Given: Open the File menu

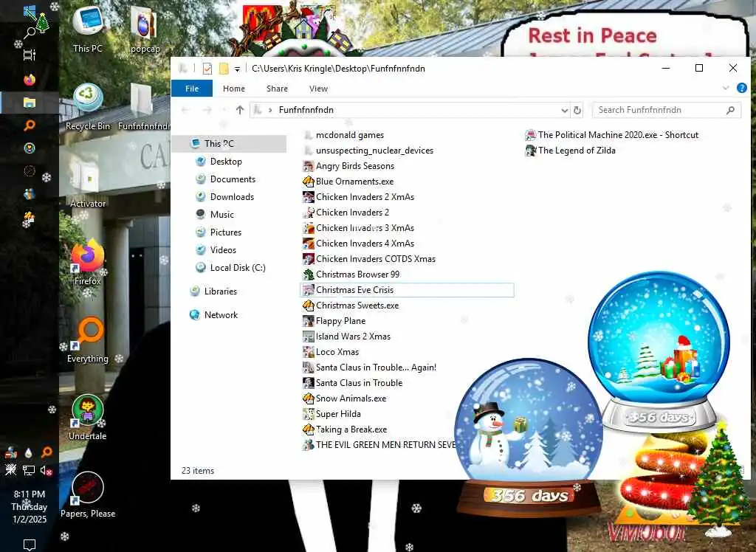Looking at the screenshot, I should 192,89.
